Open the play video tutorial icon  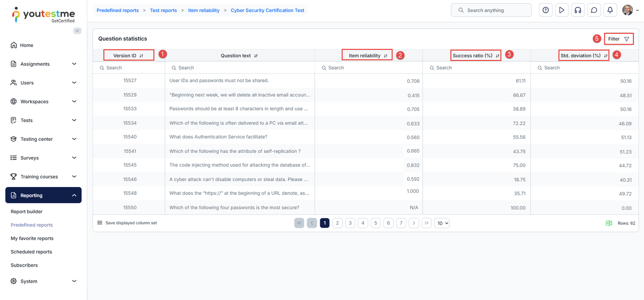pyautogui.click(x=561, y=10)
